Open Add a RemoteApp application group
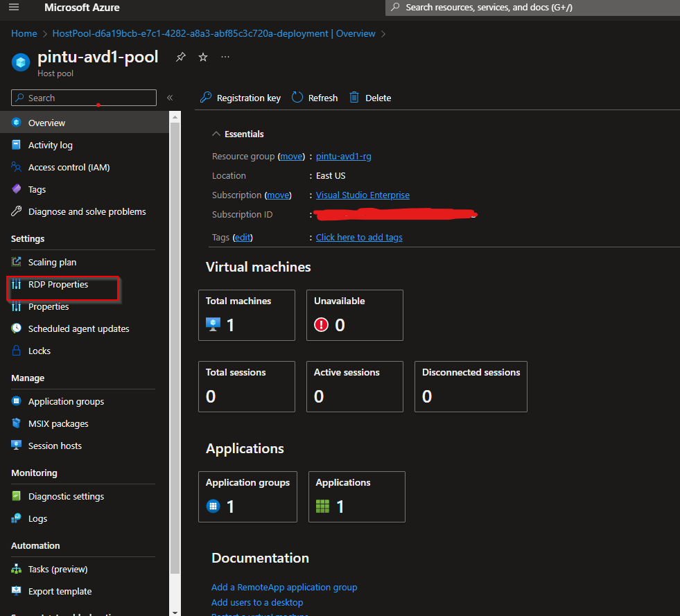Screen dimensions: 680x616 point(284,587)
